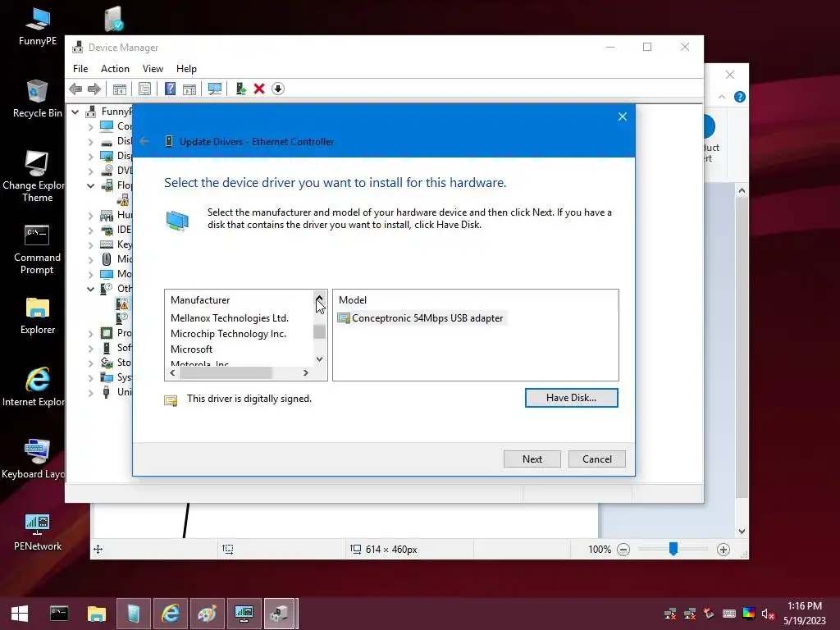
Task: Open the View menu
Action: pos(153,69)
